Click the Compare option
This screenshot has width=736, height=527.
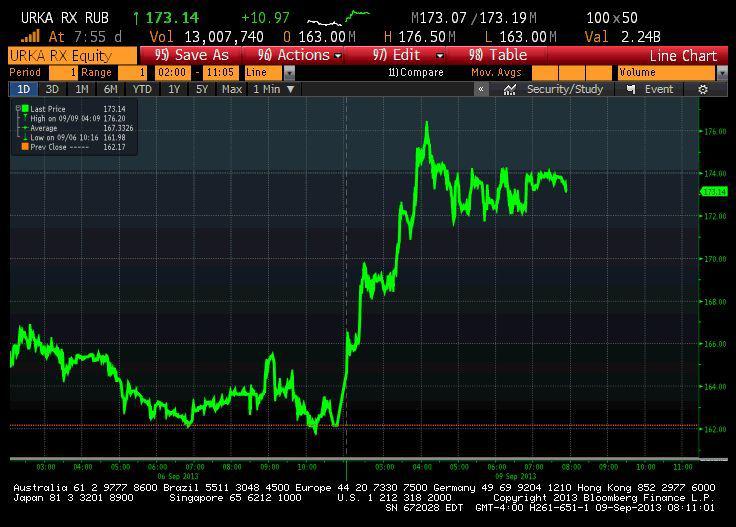[x=415, y=73]
